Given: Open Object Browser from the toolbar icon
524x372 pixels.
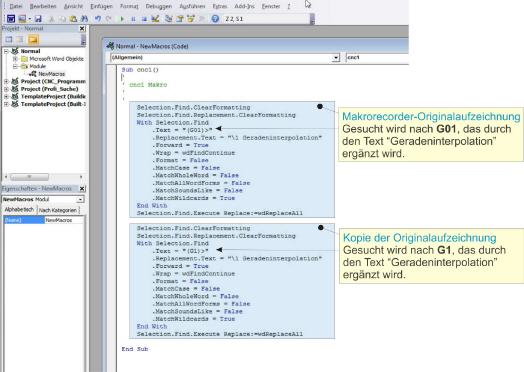Looking at the screenshot, I should 191,19.
